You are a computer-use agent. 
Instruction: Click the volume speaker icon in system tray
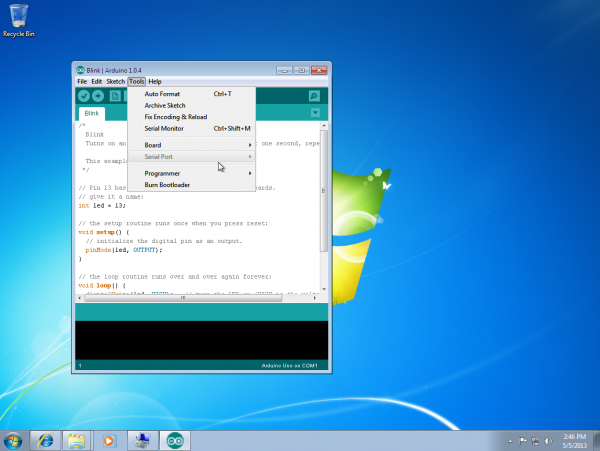click(548, 440)
